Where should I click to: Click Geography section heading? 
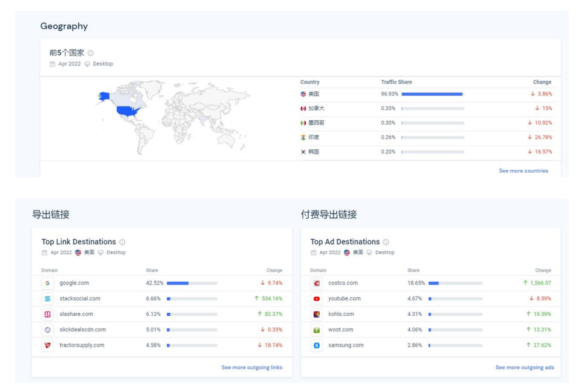click(64, 26)
